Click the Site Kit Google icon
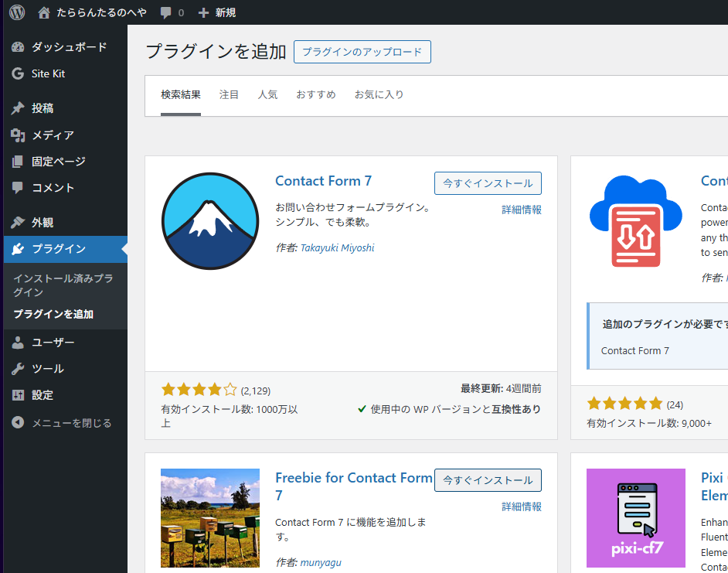The image size is (728, 573). [18, 73]
